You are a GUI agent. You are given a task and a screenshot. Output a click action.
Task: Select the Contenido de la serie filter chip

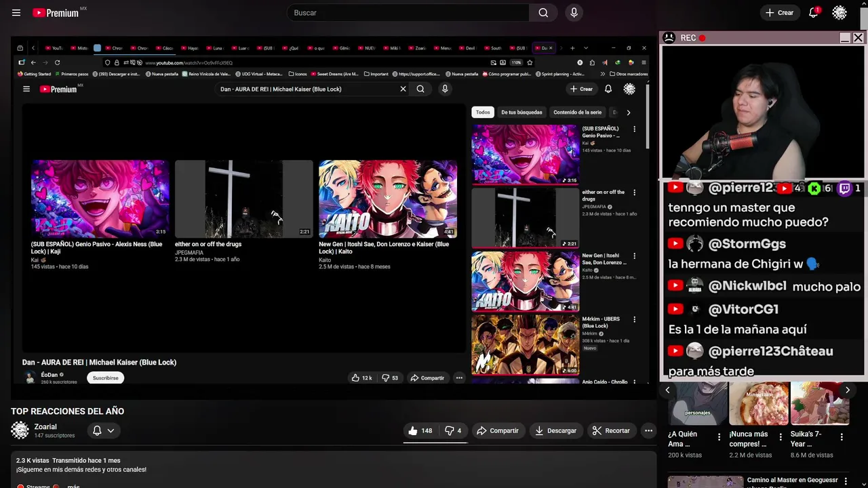point(577,113)
